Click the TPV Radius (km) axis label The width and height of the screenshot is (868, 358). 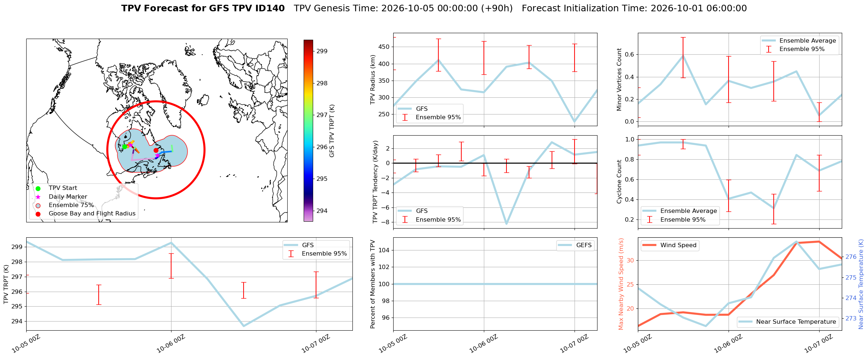pos(372,79)
